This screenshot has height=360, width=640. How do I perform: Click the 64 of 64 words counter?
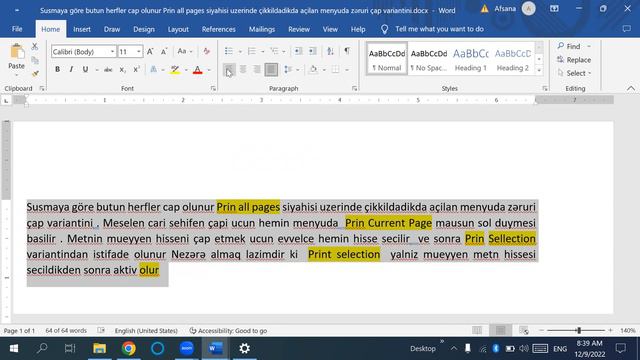(x=66, y=331)
